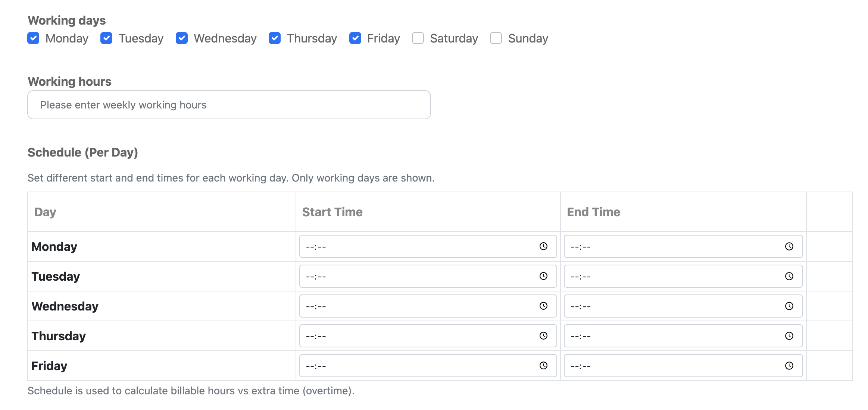Uncheck the Tuesday working day checkbox

pos(106,38)
